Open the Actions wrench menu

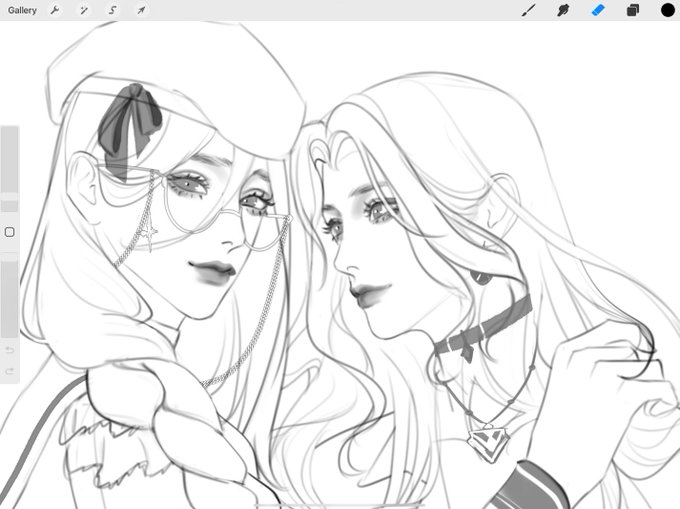tap(55, 10)
